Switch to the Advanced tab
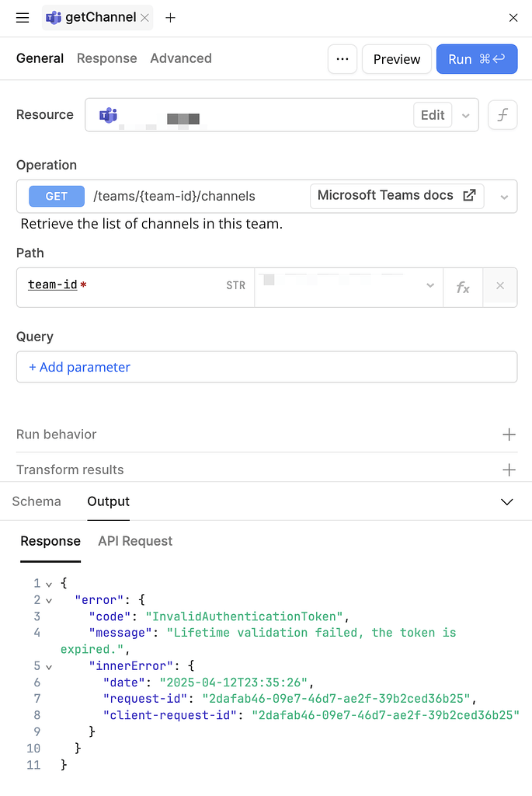This screenshot has height=796, width=532. pyautogui.click(x=180, y=58)
